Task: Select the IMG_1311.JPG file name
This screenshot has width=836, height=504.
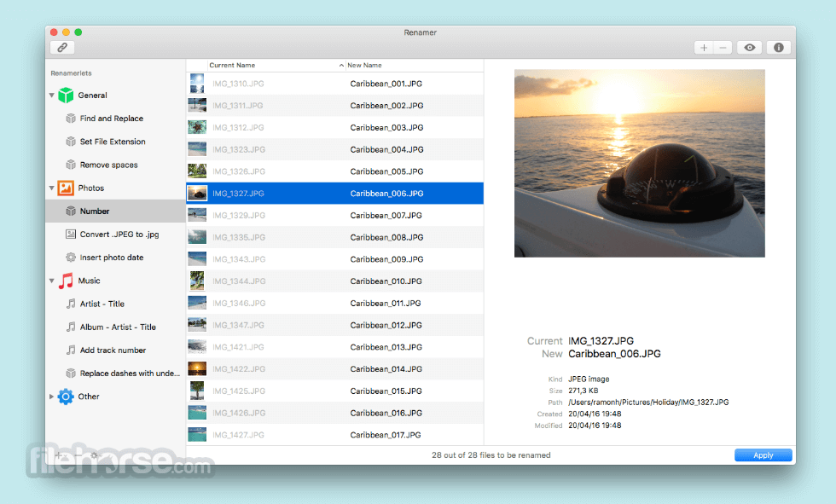Action: (x=238, y=106)
